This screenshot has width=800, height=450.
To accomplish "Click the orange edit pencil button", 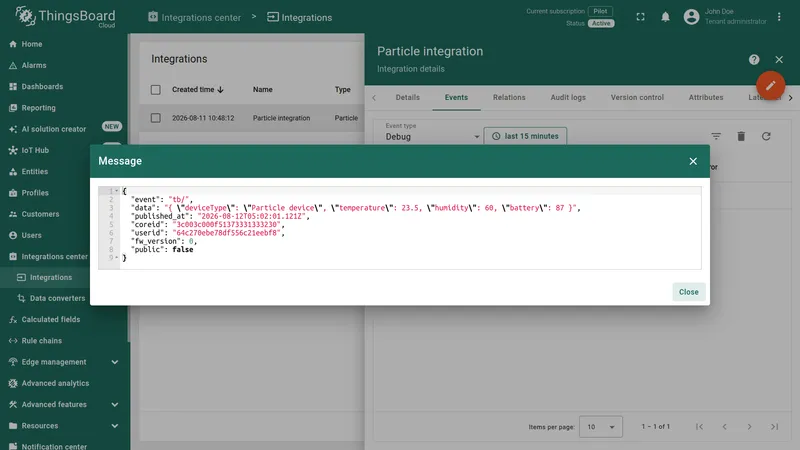I will click(770, 85).
